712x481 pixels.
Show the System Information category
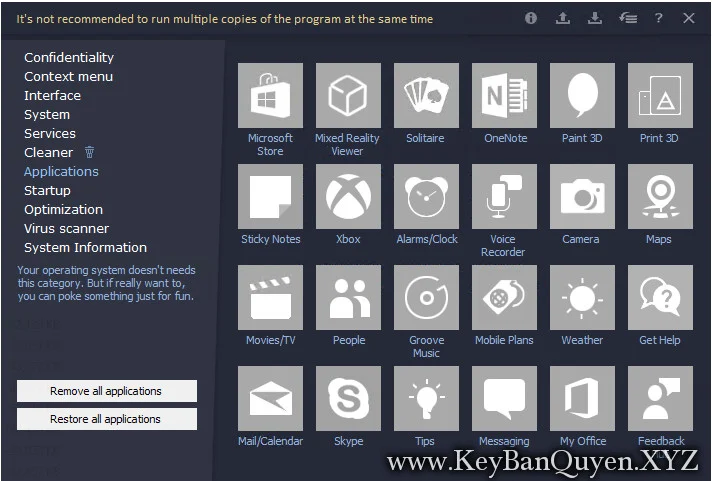point(85,248)
